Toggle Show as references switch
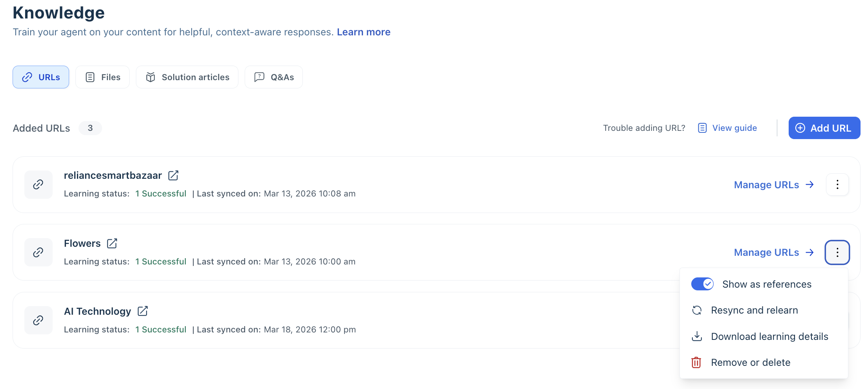Image resolution: width=868 pixels, height=389 pixels. pyautogui.click(x=702, y=284)
